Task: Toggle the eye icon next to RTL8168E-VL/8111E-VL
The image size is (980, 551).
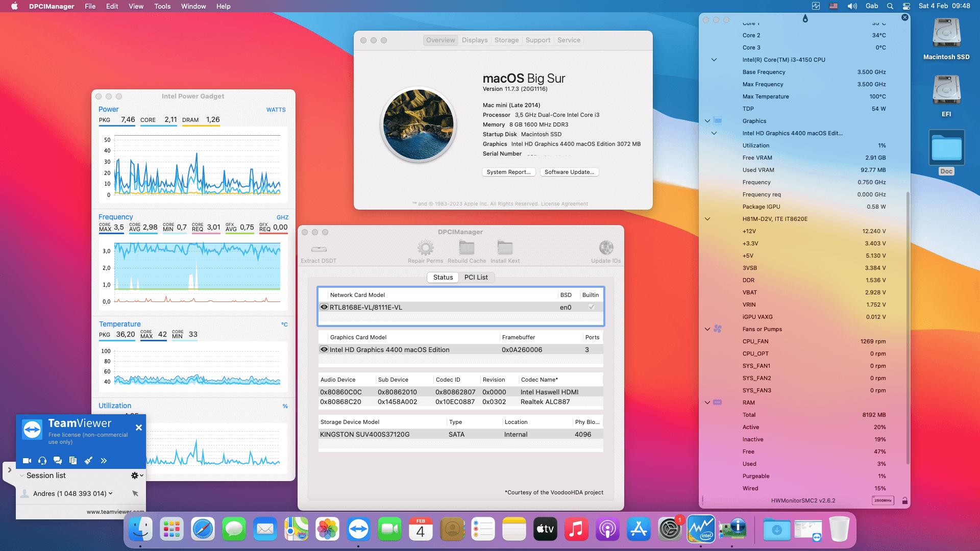Action: point(324,307)
